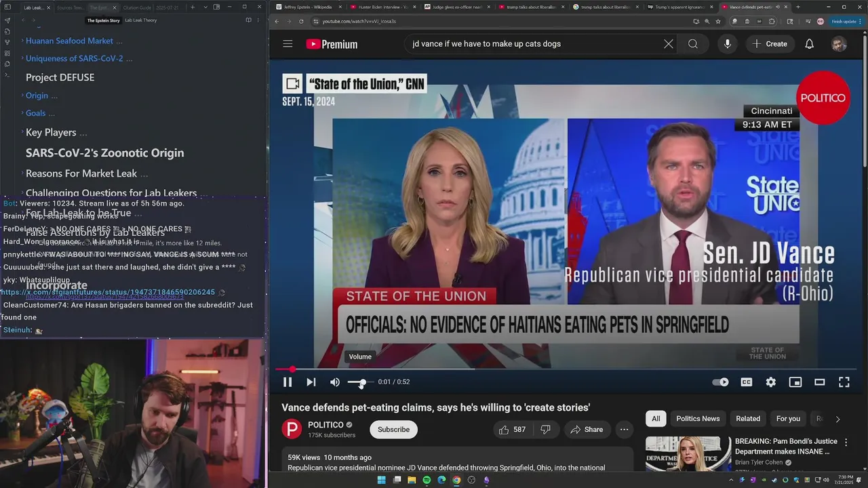Screen dimensions: 868x488
Task: Click the POLITICO watermark in video
Action: tap(823, 98)
